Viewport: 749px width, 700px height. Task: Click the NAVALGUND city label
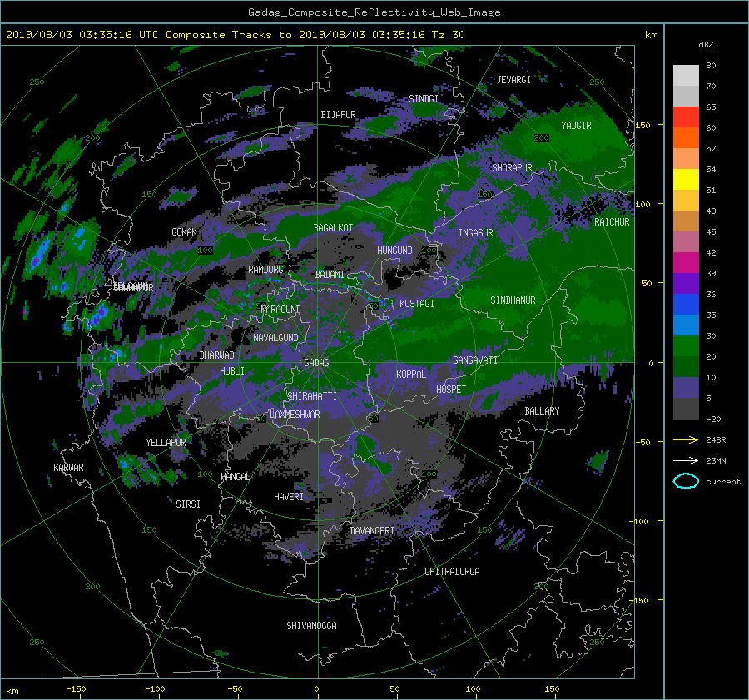[275, 338]
